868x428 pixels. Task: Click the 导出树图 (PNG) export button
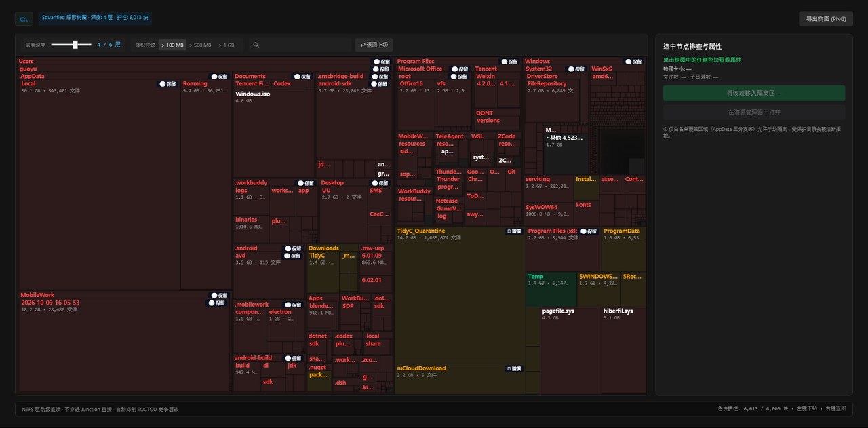(825, 18)
